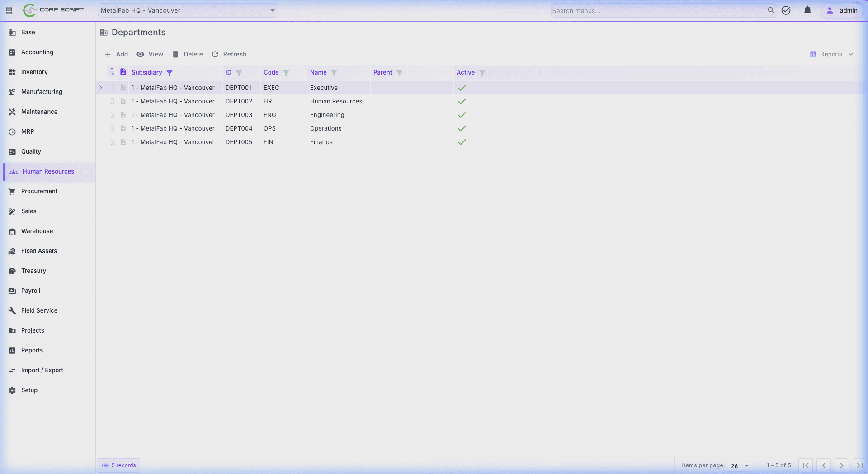
Task: Open the Payroll module from sidebar
Action: [31, 291]
